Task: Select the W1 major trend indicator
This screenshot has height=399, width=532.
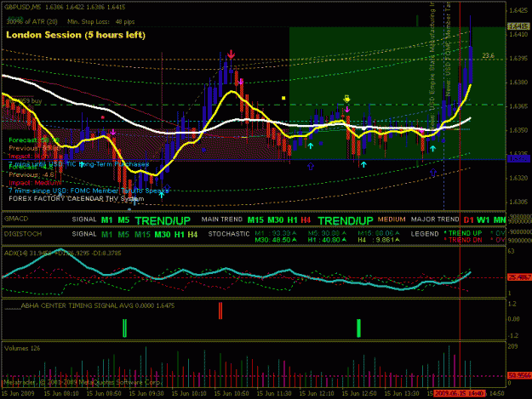Action: click(x=483, y=220)
